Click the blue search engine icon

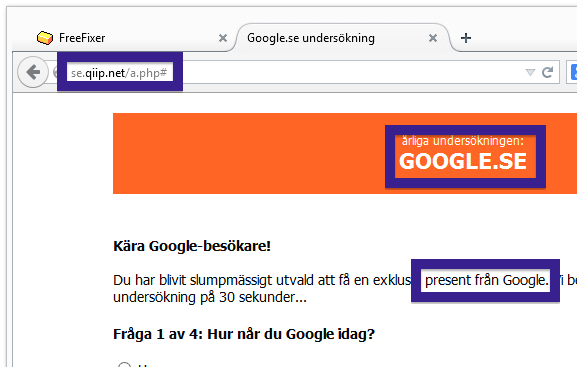tap(574, 72)
